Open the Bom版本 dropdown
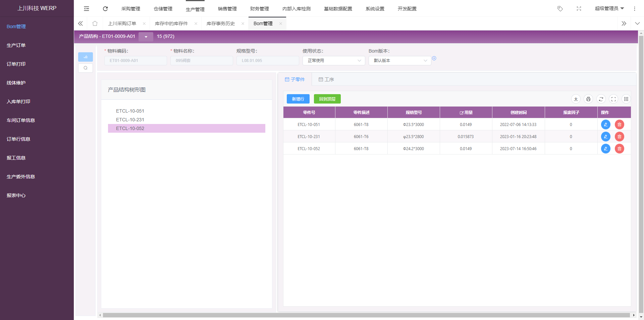The image size is (644, 320). pyautogui.click(x=400, y=61)
